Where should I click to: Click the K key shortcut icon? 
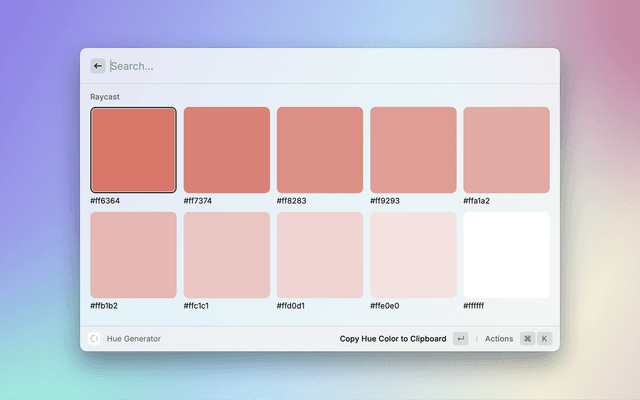tap(545, 339)
